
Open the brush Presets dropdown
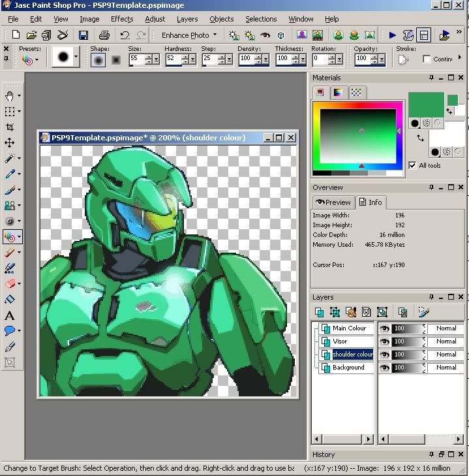pos(29,59)
